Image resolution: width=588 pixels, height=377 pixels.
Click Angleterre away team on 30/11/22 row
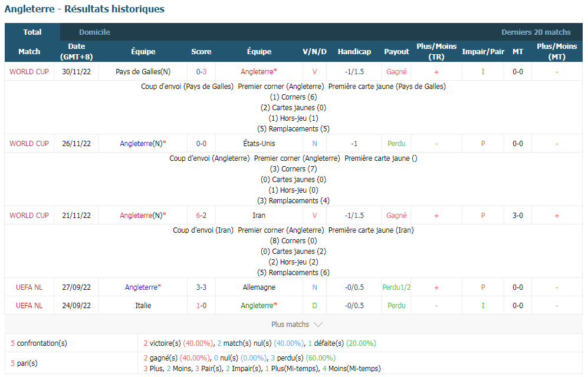coord(259,72)
